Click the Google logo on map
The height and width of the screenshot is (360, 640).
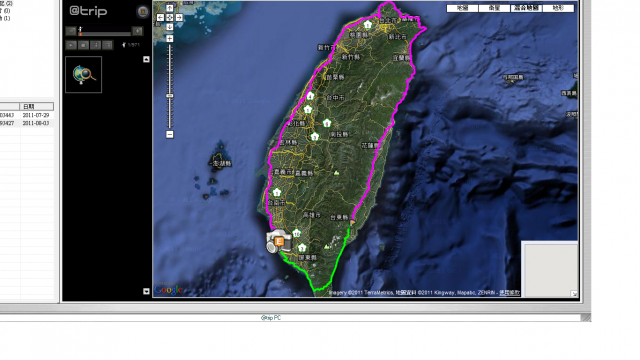tap(168, 289)
